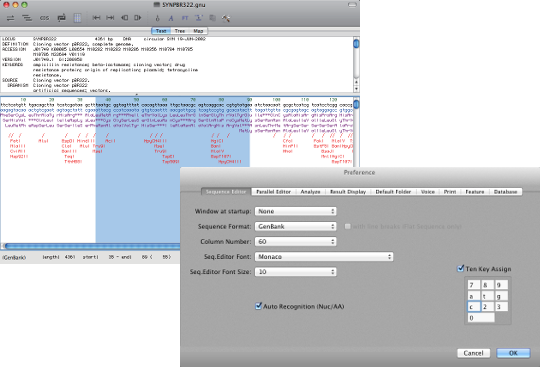
Task: Click the ten key field containing c
Action: [x=474, y=307]
